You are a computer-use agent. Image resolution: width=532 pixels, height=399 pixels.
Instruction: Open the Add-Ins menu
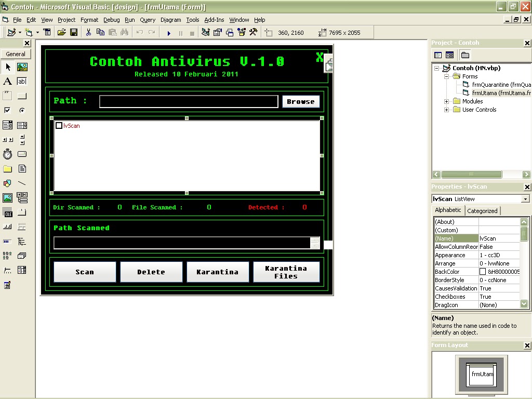click(214, 20)
